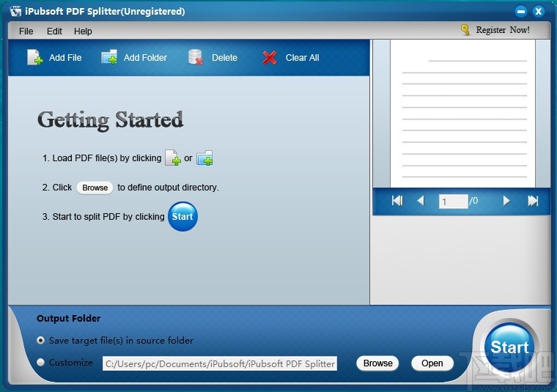Click the Clear All label in toolbar
The height and width of the screenshot is (392, 557).
(x=302, y=58)
